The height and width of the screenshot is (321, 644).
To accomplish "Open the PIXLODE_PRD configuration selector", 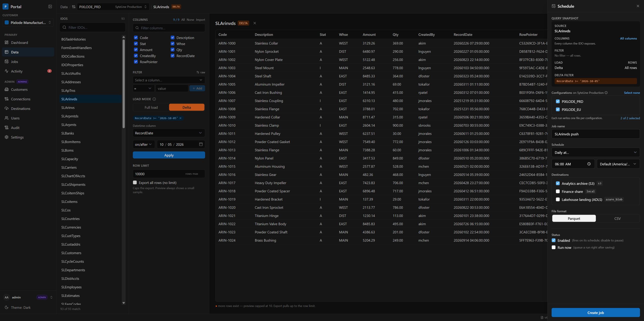I will click(113, 7).
